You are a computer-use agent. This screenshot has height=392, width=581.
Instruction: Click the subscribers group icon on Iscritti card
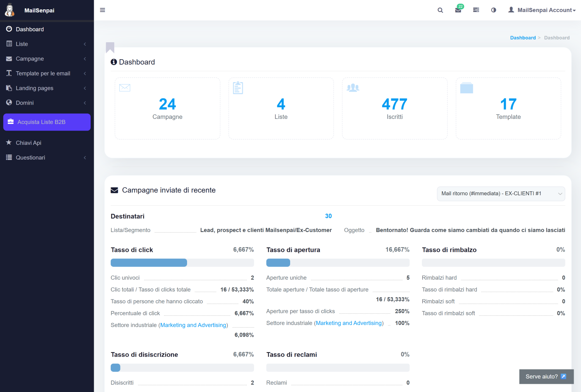pyautogui.click(x=353, y=88)
